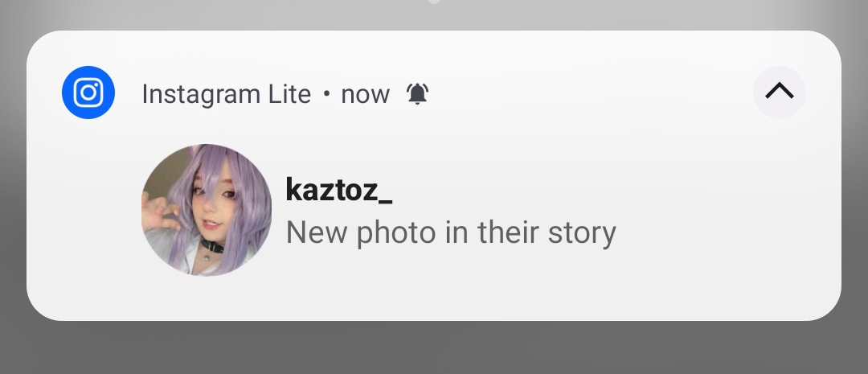The width and height of the screenshot is (868, 374).
Task: Click the camera glyph inside the blue circle
Action: tap(88, 93)
